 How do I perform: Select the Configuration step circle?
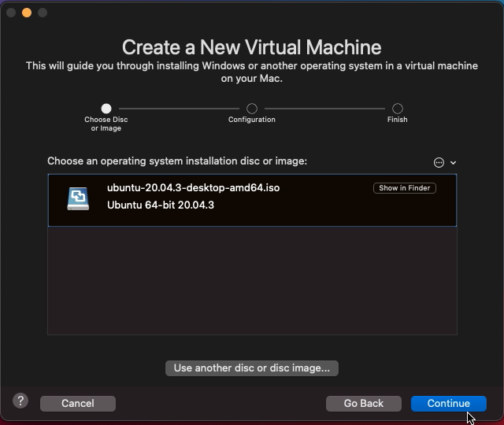(252, 109)
